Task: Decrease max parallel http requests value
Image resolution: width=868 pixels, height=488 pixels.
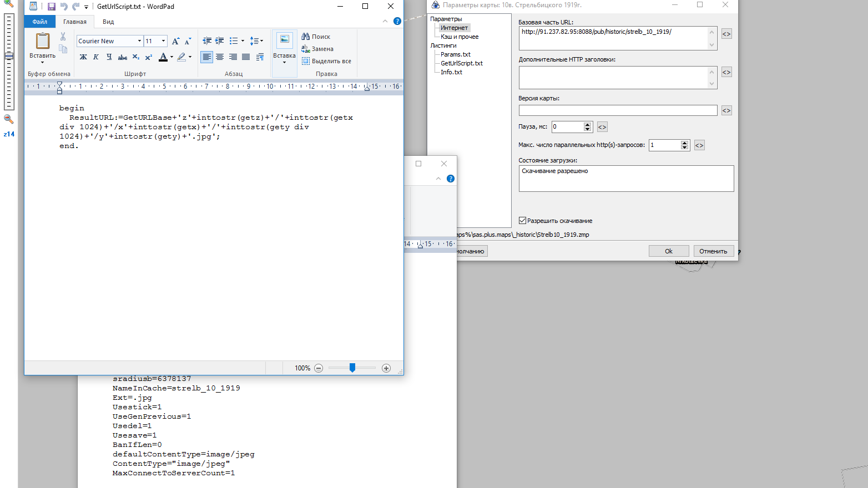Action: point(684,148)
